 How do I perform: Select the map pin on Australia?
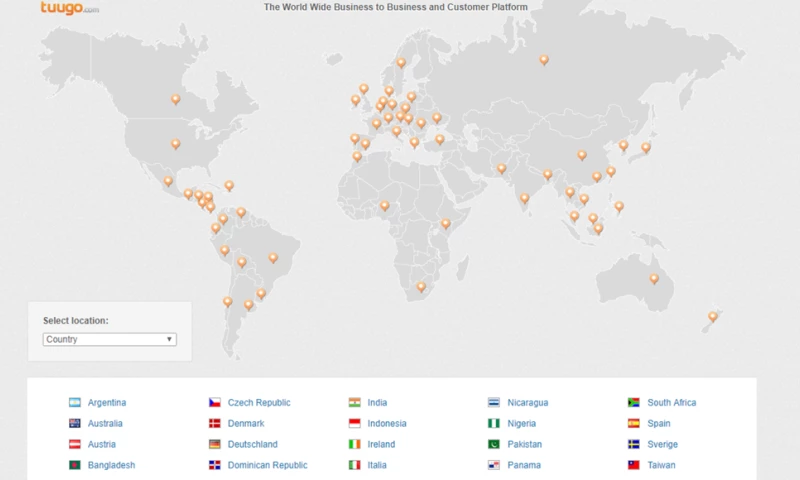pyautogui.click(x=654, y=279)
